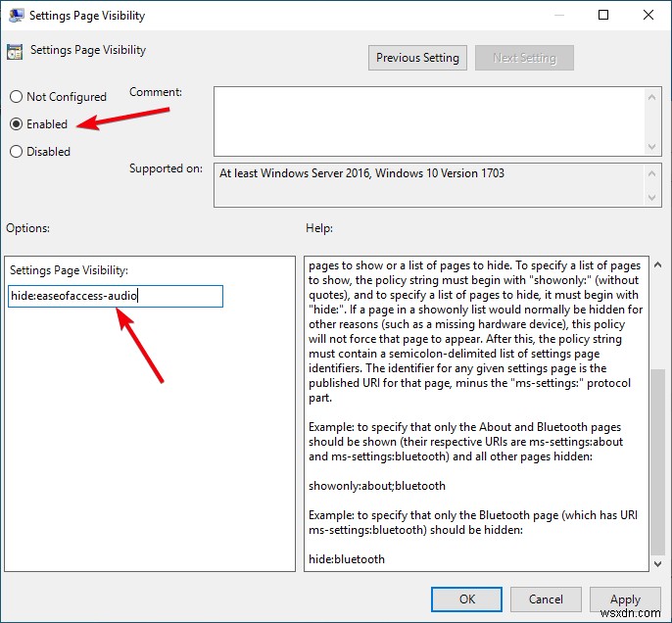Click the 'Help:' label
This screenshot has width=672, height=623.
(319, 228)
